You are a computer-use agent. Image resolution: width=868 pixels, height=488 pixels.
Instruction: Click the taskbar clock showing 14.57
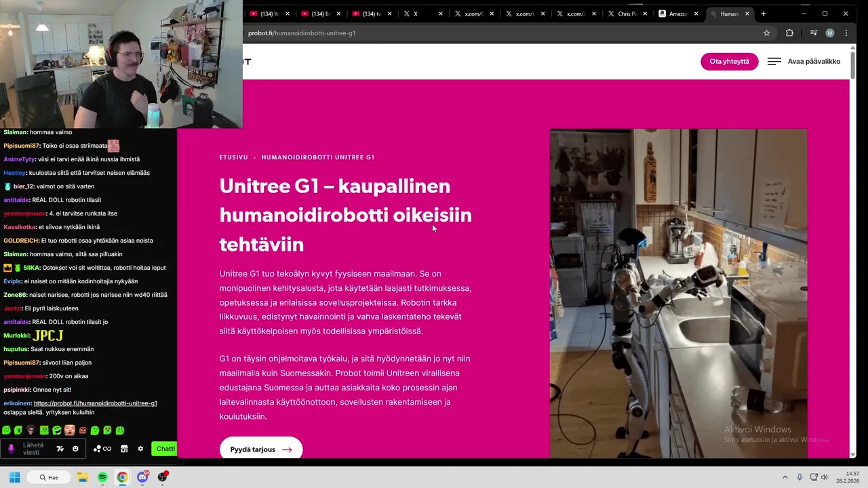(848, 477)
